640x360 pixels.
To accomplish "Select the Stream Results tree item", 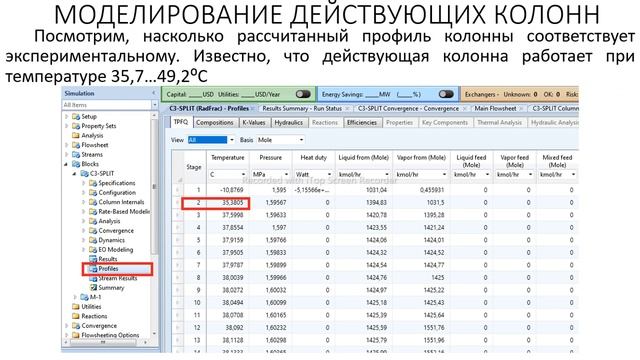I will click(x=118, y=278).
